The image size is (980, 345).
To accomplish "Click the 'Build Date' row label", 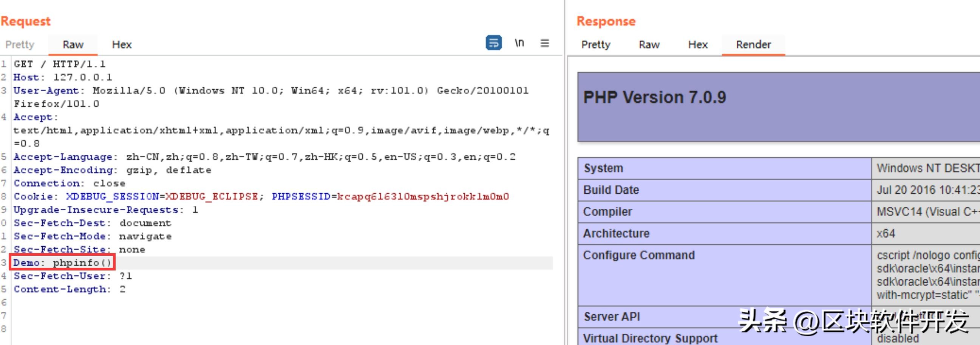I will click(x=611, y=190).
